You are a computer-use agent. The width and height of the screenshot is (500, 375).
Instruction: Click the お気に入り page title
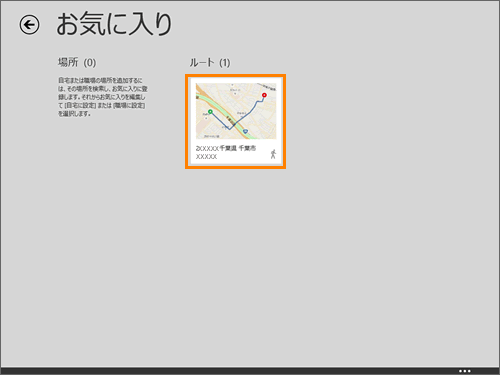(x=114, y=24)
